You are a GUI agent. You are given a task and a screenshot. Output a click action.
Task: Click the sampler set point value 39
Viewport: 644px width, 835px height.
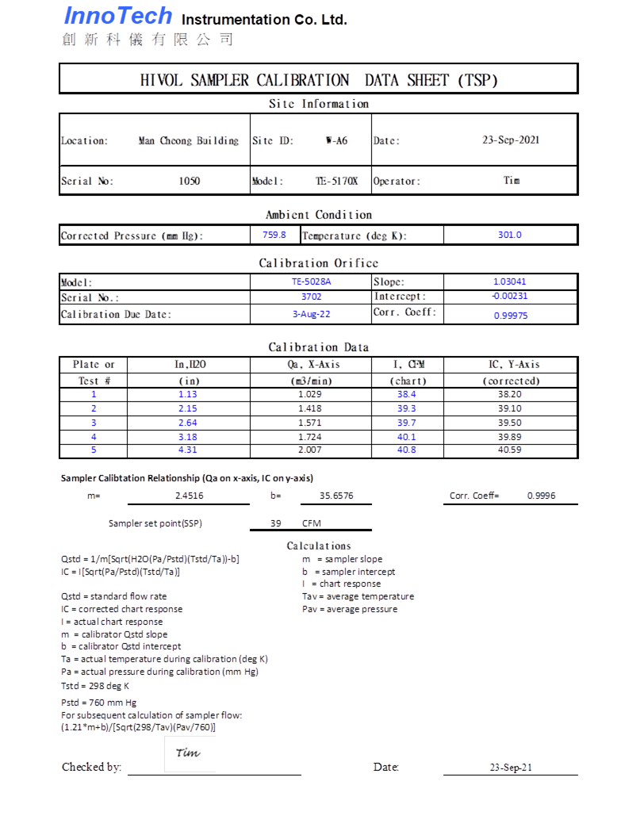coord(276,523)
